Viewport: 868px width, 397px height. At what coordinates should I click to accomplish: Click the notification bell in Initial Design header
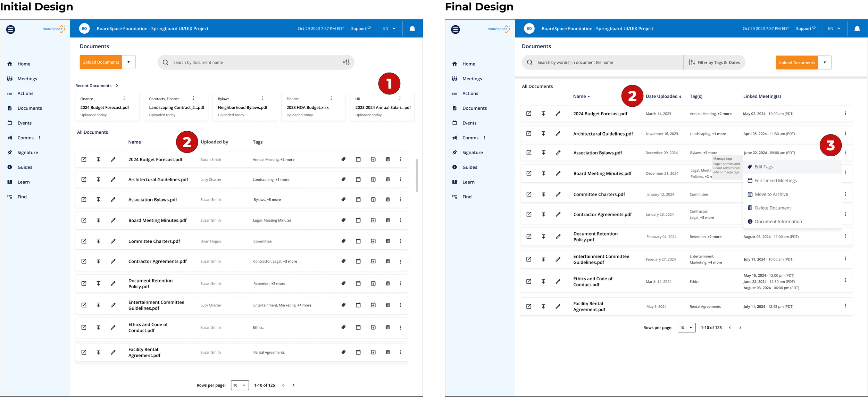click(x=412, y=28)
